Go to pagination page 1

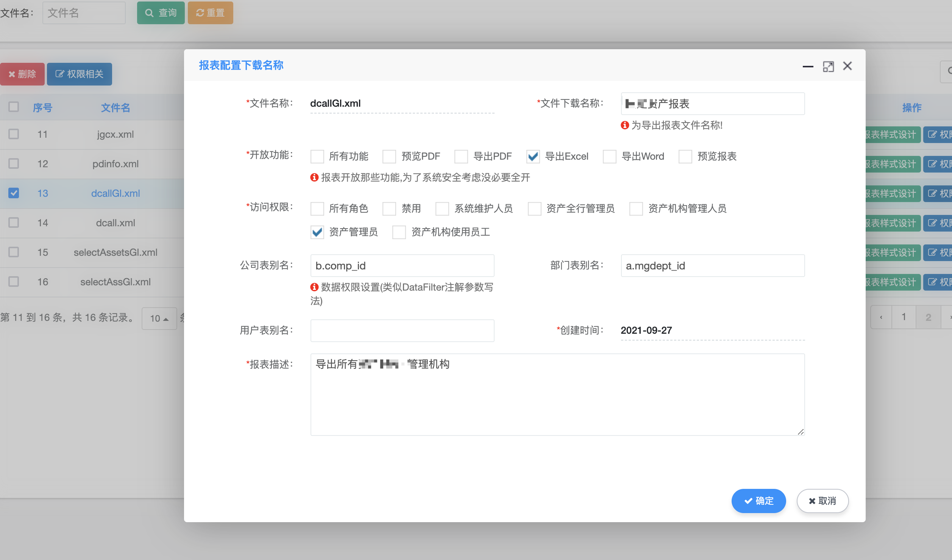click(x=904, y=317)
